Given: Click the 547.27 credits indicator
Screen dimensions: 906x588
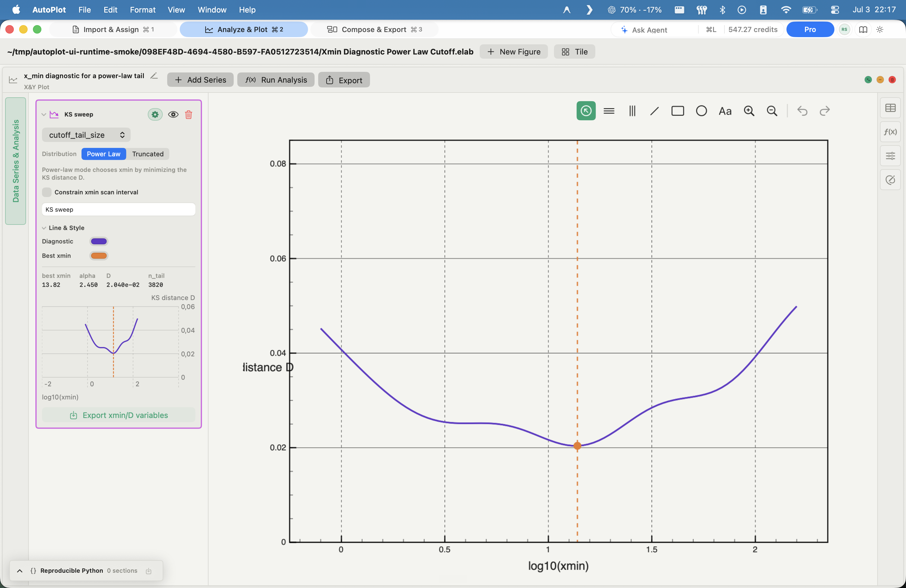Looking at the screenshot, I should click(x=753, y=29).
